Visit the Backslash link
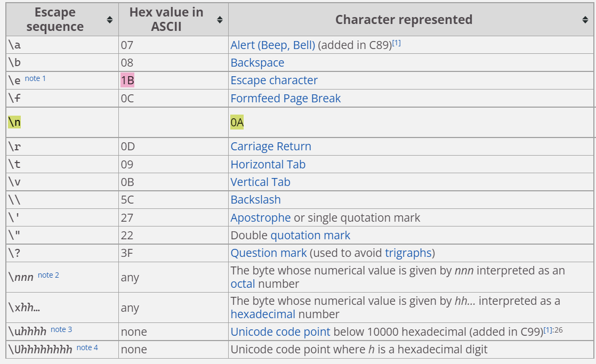Image resolution: width=596 pixels, height=364 pixels. coord(255,200)
